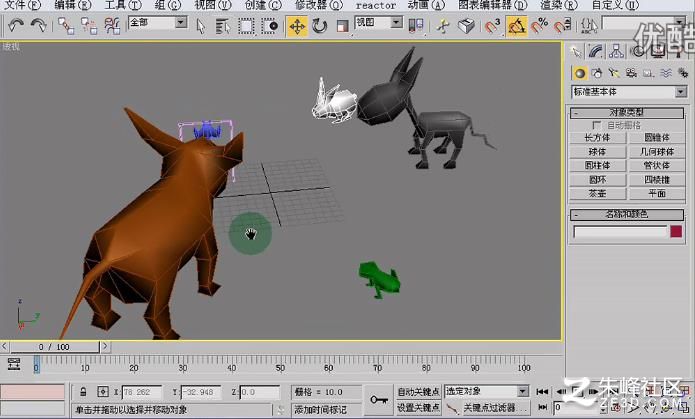Screen dimensions: 695x419
Task: Activate the Select and Rotate tool
Action: click(320, 27)
